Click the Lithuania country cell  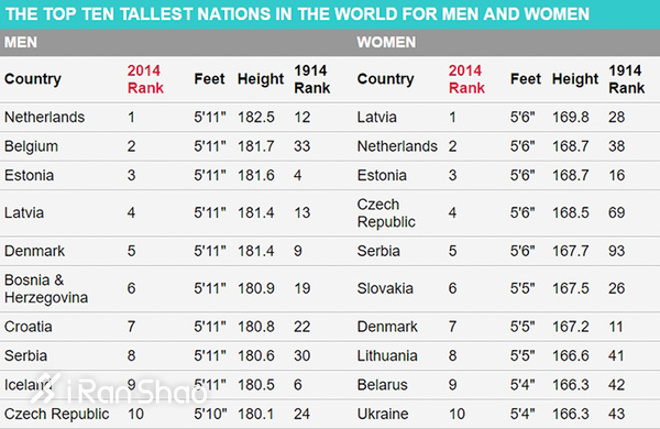[388, 354]
